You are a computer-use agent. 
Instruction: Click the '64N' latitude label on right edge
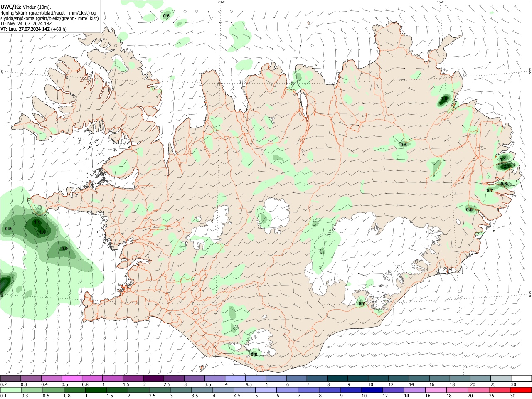pyautogui.click(x=530, y=294)
